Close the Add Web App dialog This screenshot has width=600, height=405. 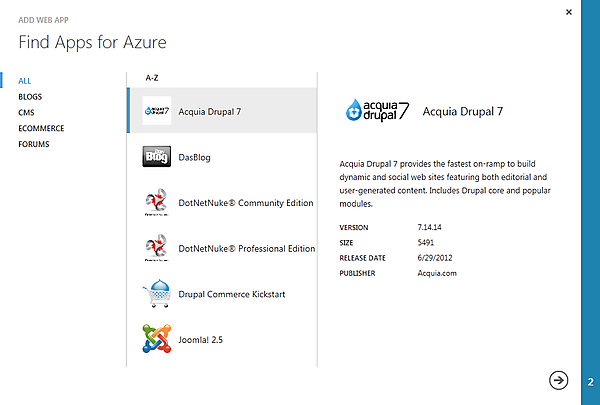click(x=569, y=12)
